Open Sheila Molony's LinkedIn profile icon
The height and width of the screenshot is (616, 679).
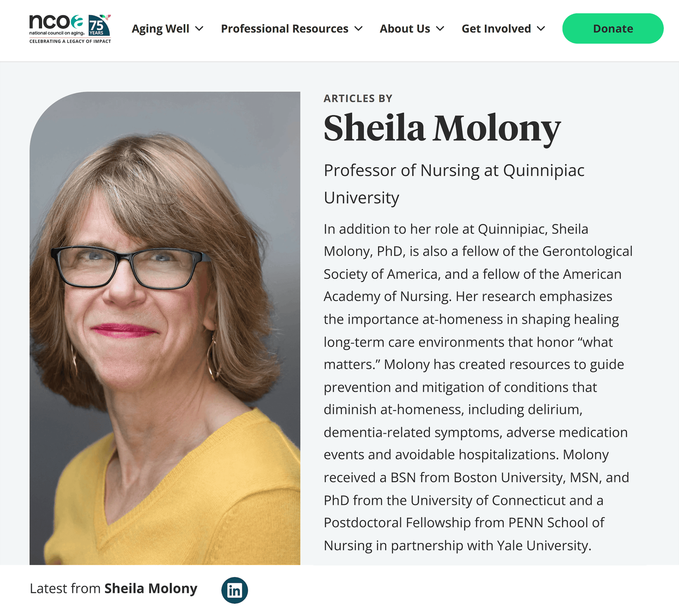pos(234,590)
